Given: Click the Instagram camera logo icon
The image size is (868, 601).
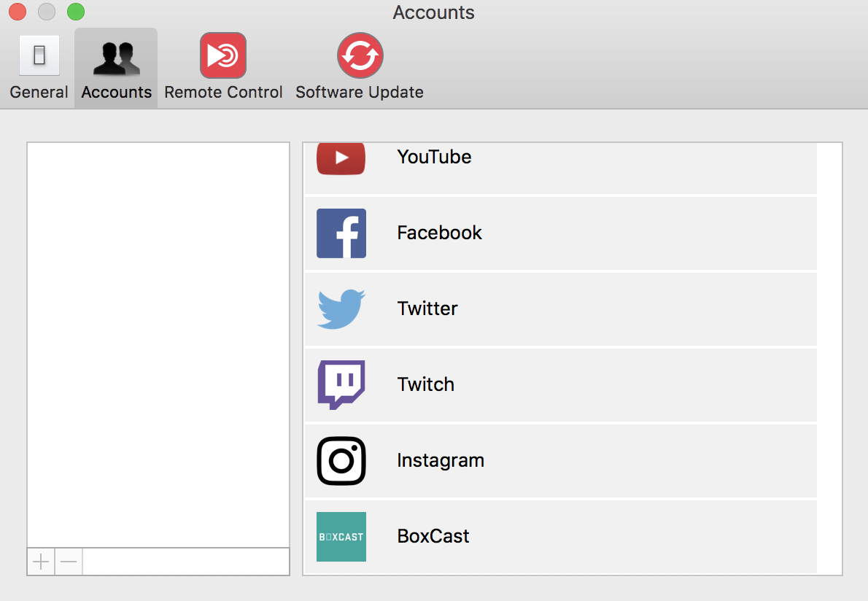Looking at the screenshot, I should 341,460.
